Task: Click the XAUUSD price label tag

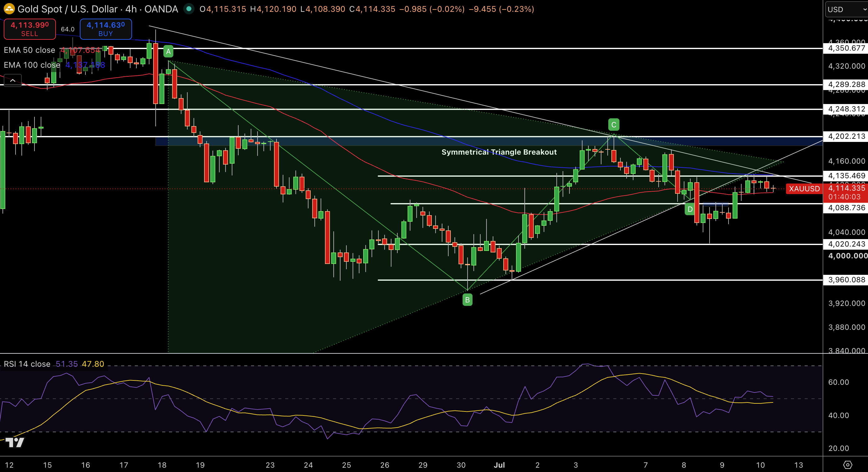Action: tap(804, 189)
